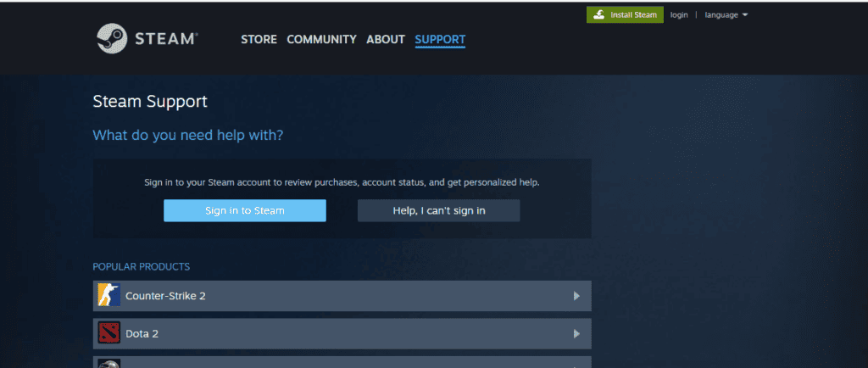Viewport: 868px width, 368px height.
Task: Click the login link
Action: [x=679, y=15]
